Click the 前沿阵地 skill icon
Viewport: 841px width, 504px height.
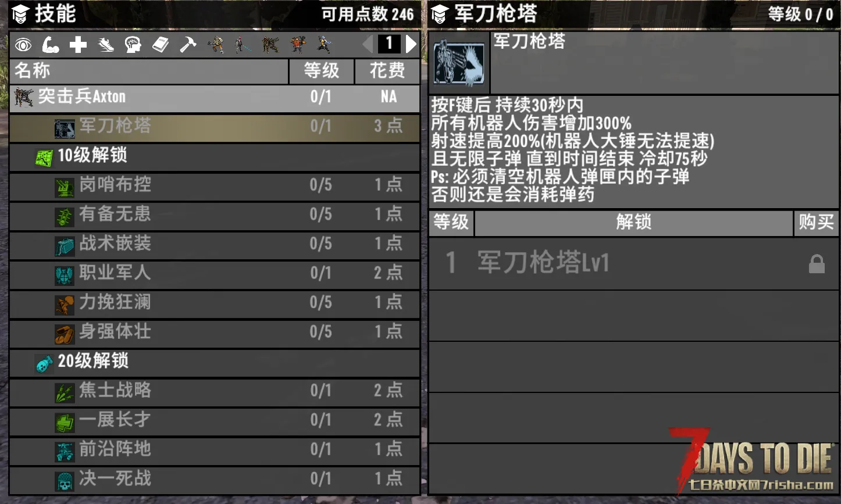tap(65, 452)
